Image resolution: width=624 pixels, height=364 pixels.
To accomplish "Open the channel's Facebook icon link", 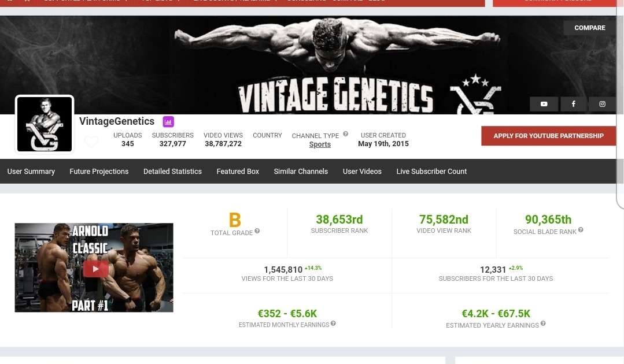I will (x=573, y=104).
